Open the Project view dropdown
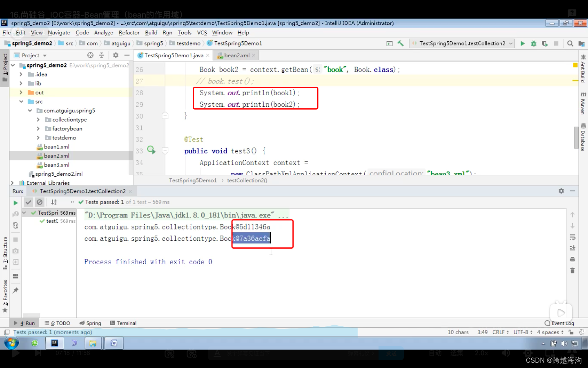The height and width of the screenshot is (368, 588). point(31,55)
